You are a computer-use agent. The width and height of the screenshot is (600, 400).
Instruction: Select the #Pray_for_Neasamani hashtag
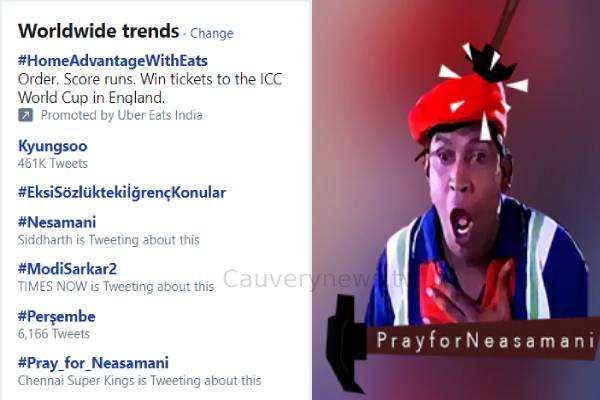click(93, 363)
